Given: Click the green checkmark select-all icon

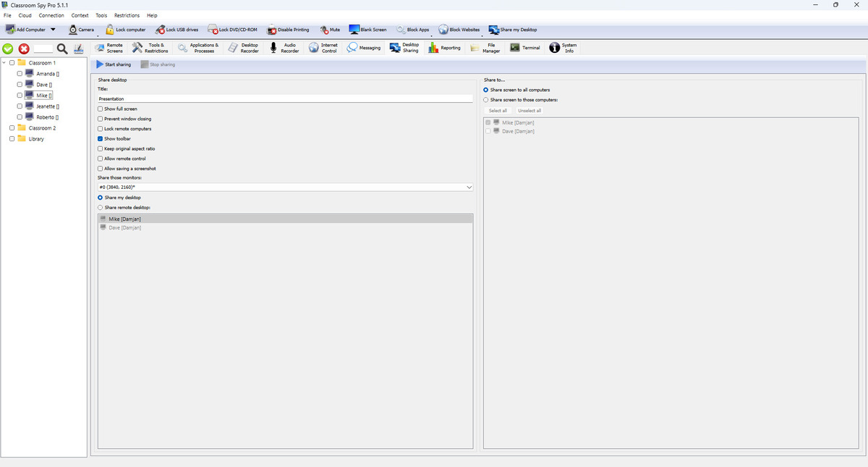Looking at the screenshot, I should tap(8, 49).
